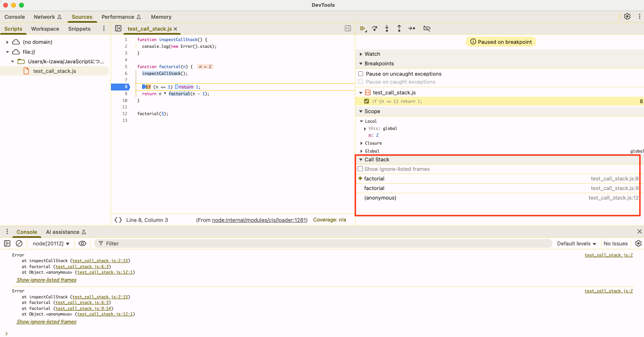644x337 pixels.
Task: Focus the console Filter field
Action: [x=323, y=243]
